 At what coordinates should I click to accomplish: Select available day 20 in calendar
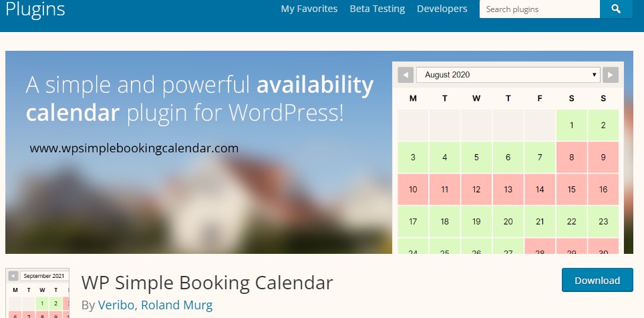coord(508,221)
